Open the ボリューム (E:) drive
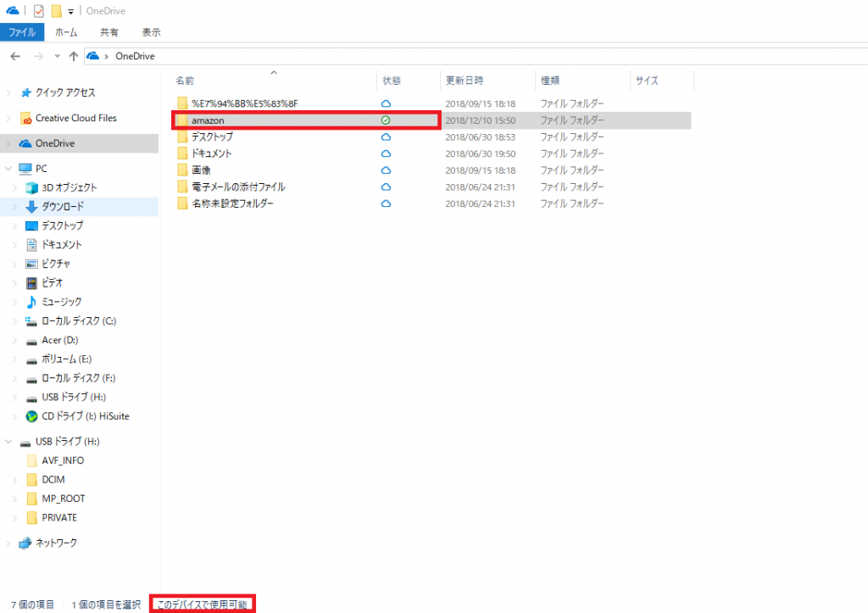The height and width of the screenshot is (613, 868). point(66,359)
